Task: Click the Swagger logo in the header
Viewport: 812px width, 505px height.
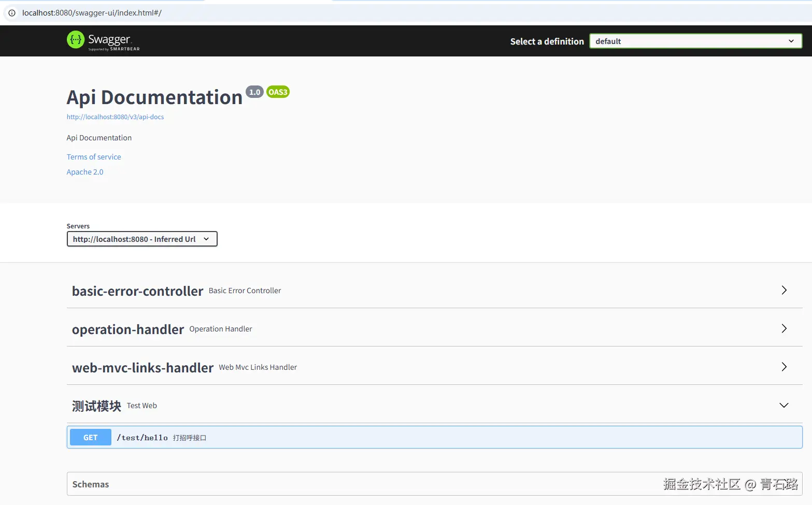Action: [103, 40]
